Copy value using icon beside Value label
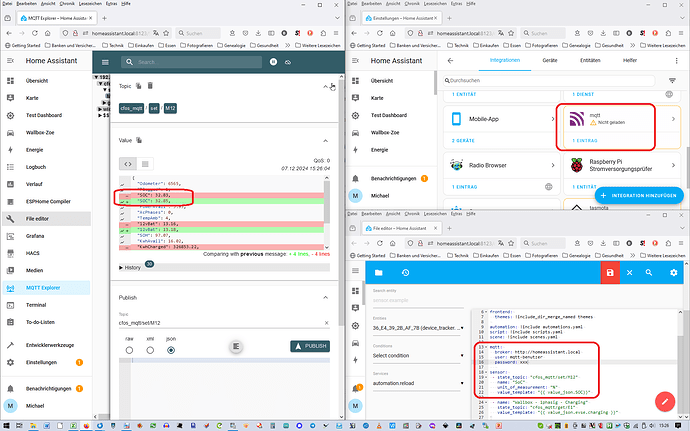Image resolution: width=690 pixels, height=431 pixels. pos(139,140)
